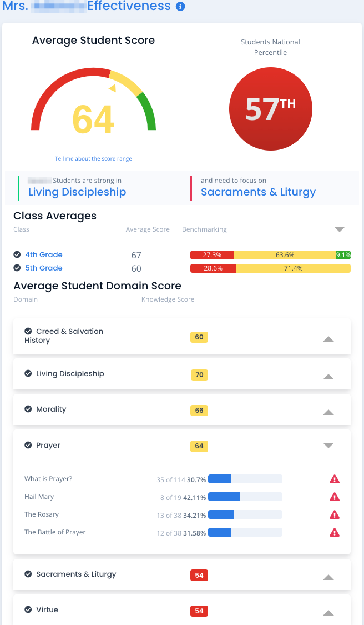Image resolution: width=364 pixels, height=625 pixels.
Task: Click the info icon beside Effectiveness title
Action: point(180,6)
